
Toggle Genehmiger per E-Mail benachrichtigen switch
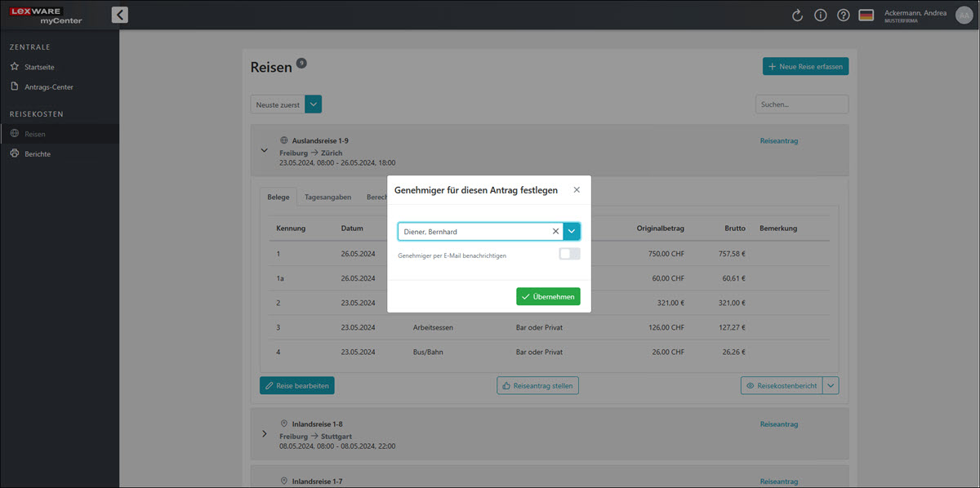click(x=569, y=255)
